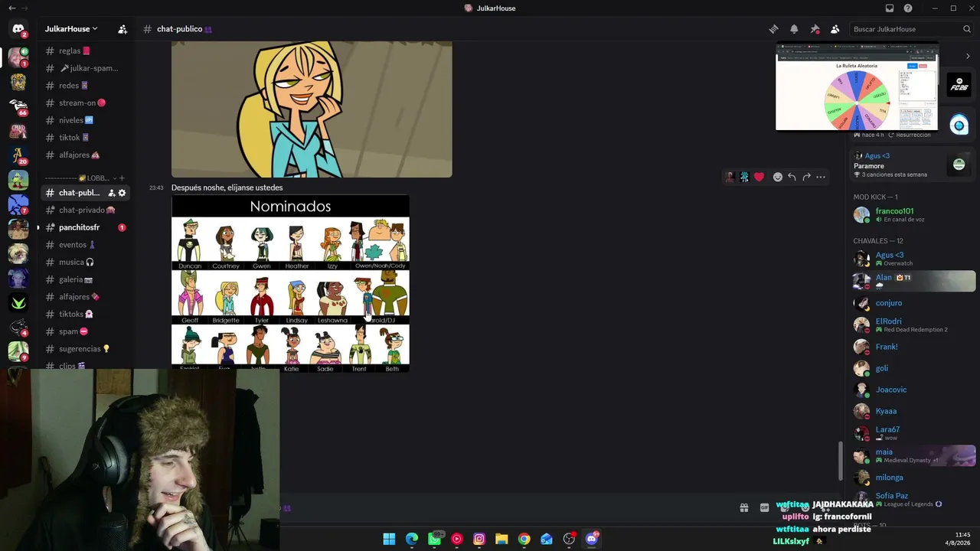Create invite for chat-publico channel
Image resolution: width=980 pixels, height=551 pixels.
pyautogui.click(x=111, y=193)
